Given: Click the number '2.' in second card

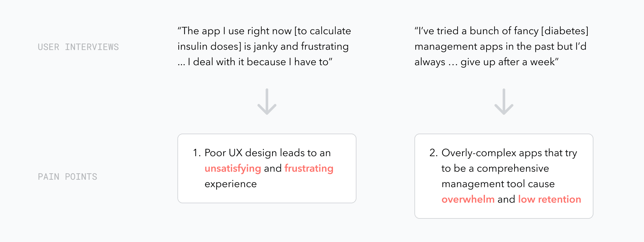Looking at the screenshot, I should pos(434,153).
